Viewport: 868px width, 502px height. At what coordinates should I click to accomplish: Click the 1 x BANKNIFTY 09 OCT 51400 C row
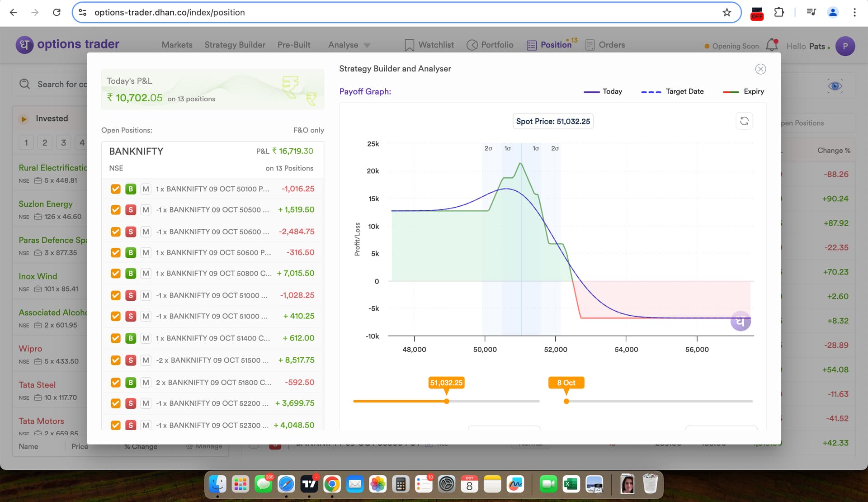point(212,338)
